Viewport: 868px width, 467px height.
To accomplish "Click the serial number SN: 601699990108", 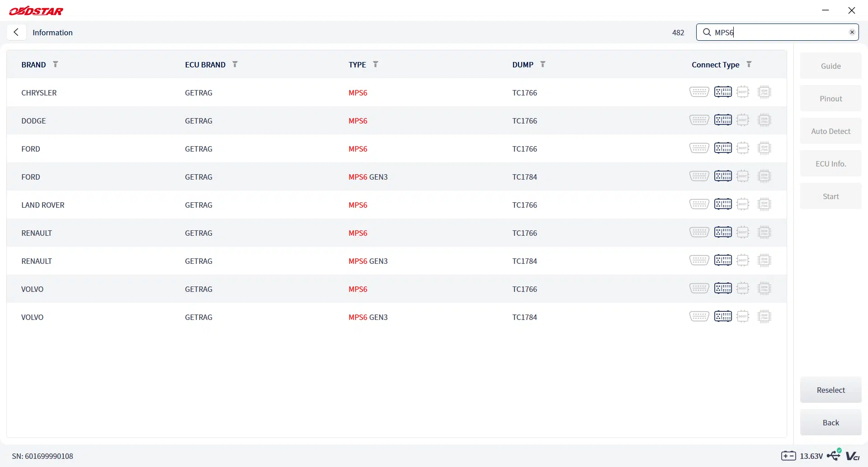I will [x=42, y=456].
